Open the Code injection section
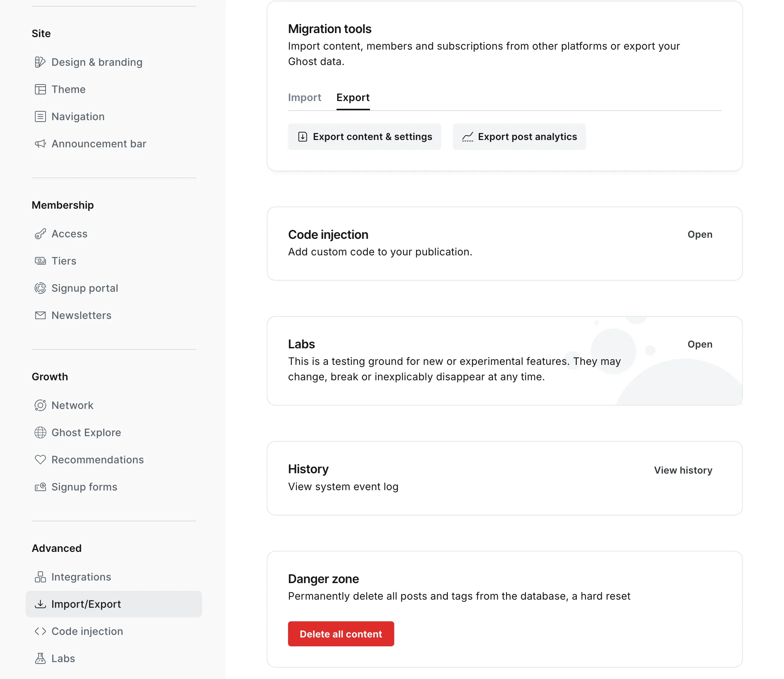The height and width of the screenshot is (679, 784). click(700, 234)
